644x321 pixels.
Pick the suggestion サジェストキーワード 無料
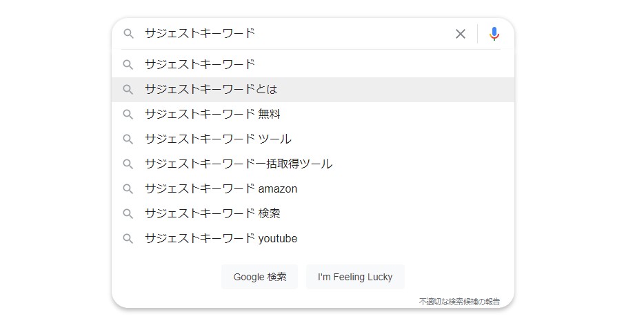pos(312,115)
